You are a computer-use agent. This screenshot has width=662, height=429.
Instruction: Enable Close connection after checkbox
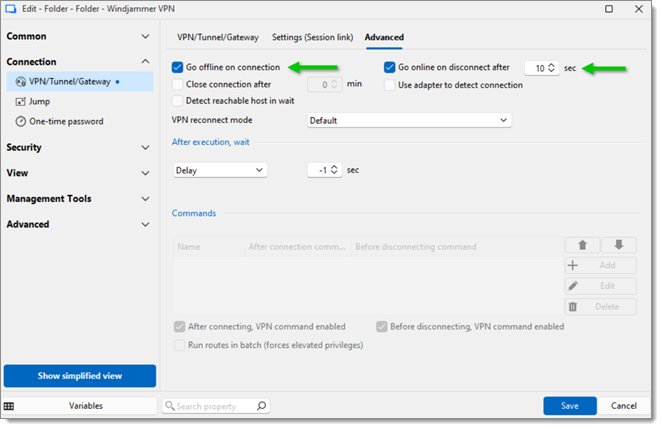point(178,85)
